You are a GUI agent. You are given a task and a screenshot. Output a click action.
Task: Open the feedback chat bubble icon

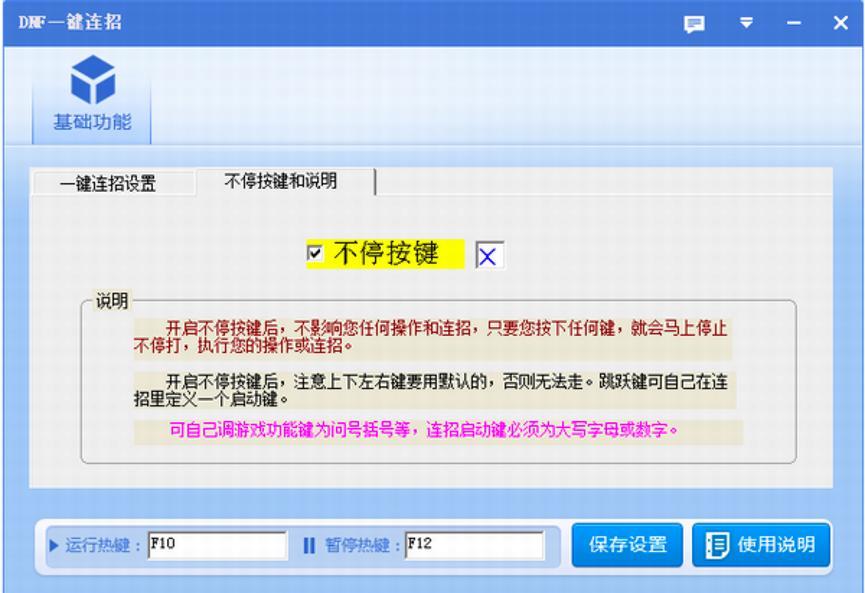click(694, 24)
